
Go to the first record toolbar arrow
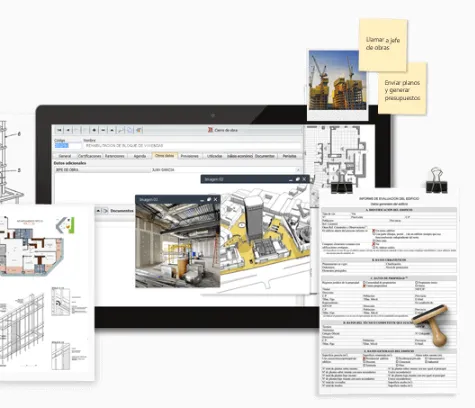coord(59,130)
